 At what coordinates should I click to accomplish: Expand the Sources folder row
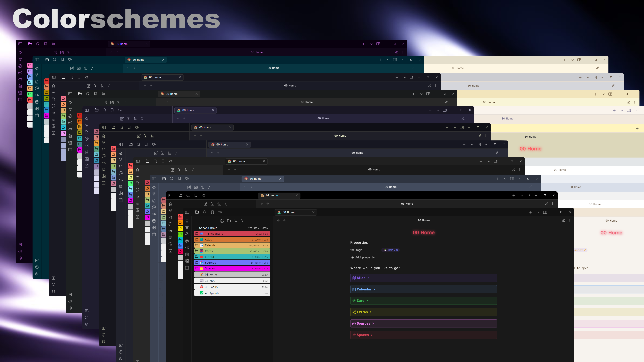(232, 263)
